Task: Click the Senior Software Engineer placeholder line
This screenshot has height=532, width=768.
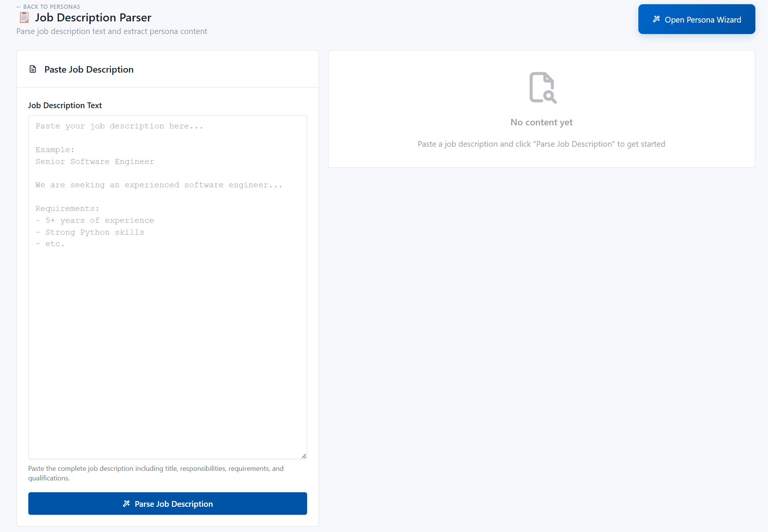Action: 95,162
